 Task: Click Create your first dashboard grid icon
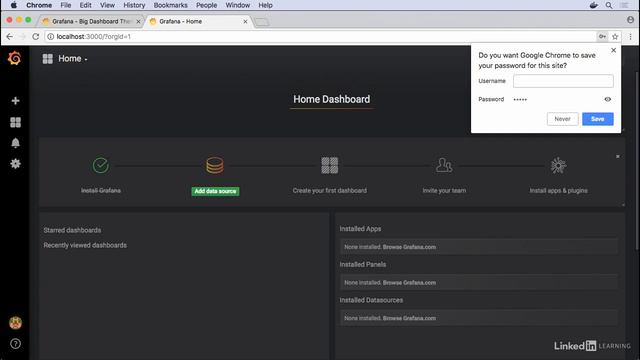tap(329, 165)
